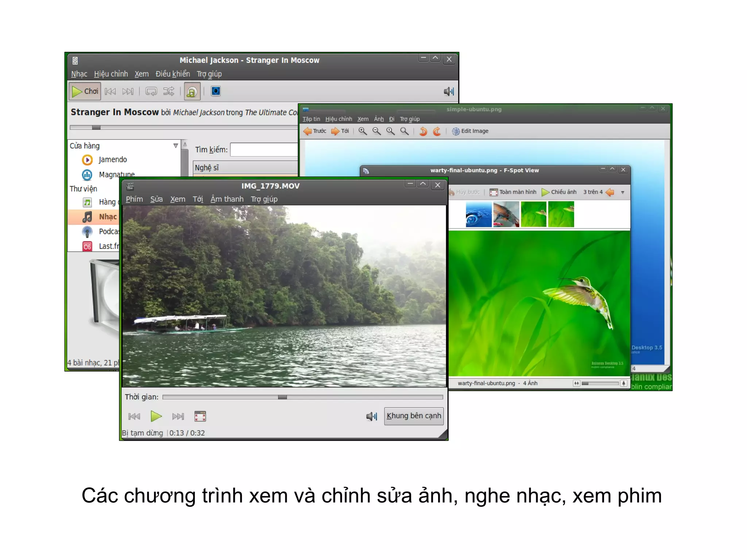Select Jamendo in the store list

coord(112,159)
